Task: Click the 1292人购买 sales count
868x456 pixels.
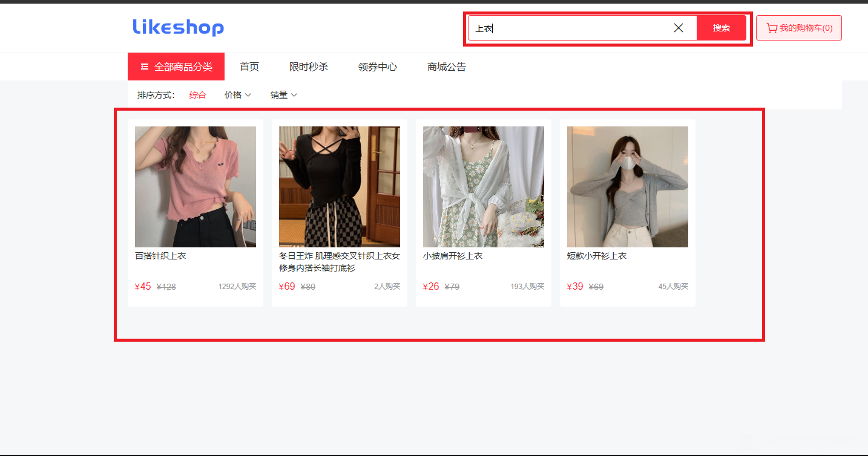Action: coord(237,287)
